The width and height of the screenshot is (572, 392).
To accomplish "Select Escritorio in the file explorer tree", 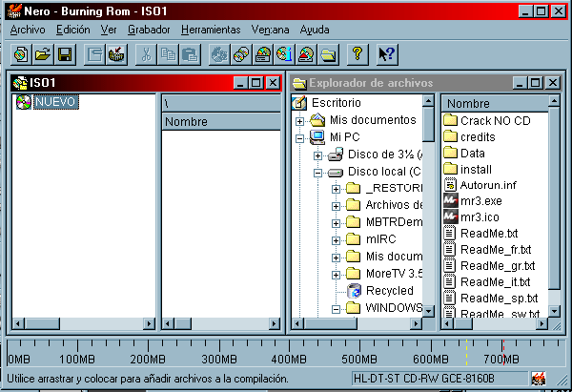I will pyautogui.click(x=336, y=103).
